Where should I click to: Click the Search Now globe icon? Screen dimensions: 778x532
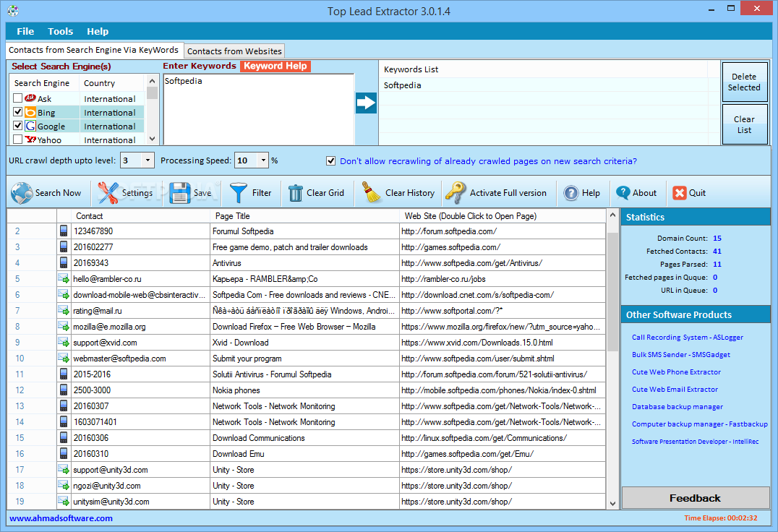click(x=22, y=193)
